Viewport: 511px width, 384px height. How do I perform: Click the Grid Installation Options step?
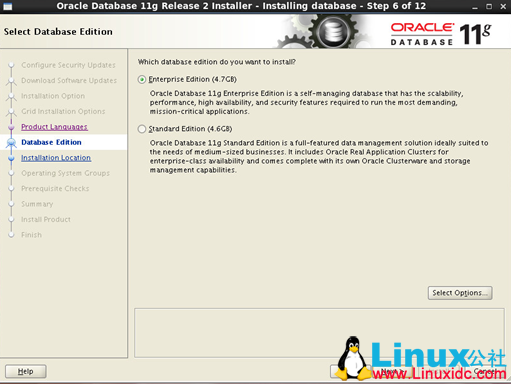tap(63, 111)
